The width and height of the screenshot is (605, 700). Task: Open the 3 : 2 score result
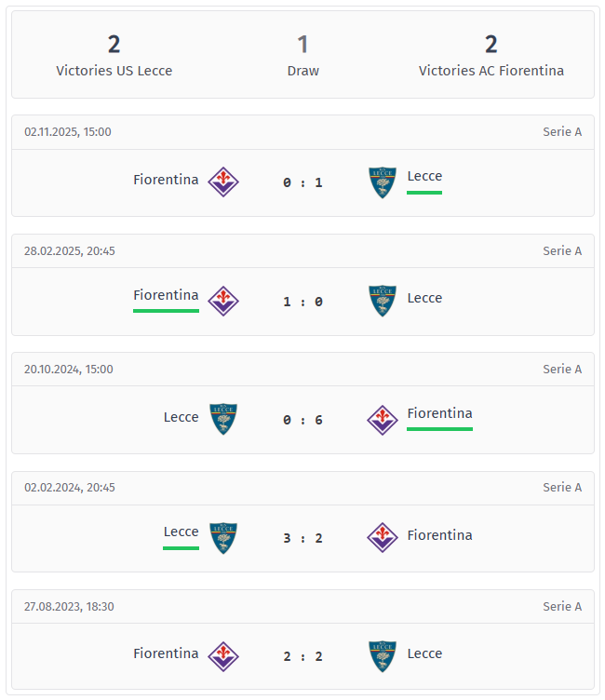coord(302,538)
